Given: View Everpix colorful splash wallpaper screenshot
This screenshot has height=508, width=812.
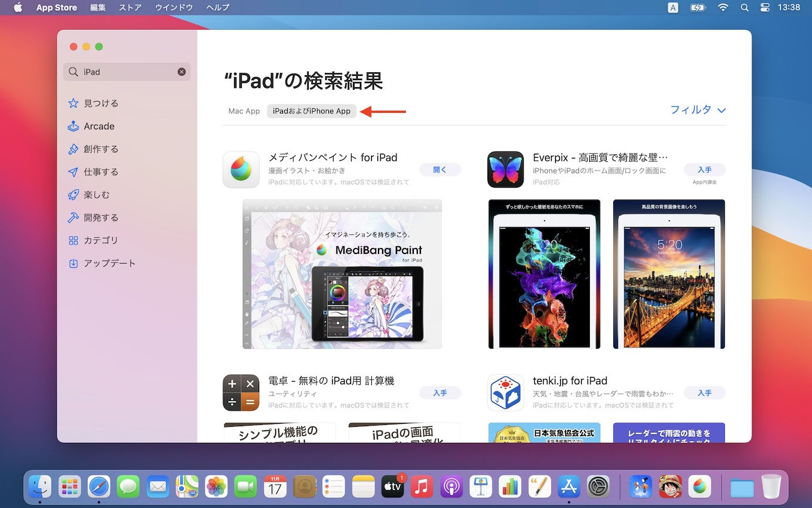Looking at the screenshot, I should click(544, 274).
